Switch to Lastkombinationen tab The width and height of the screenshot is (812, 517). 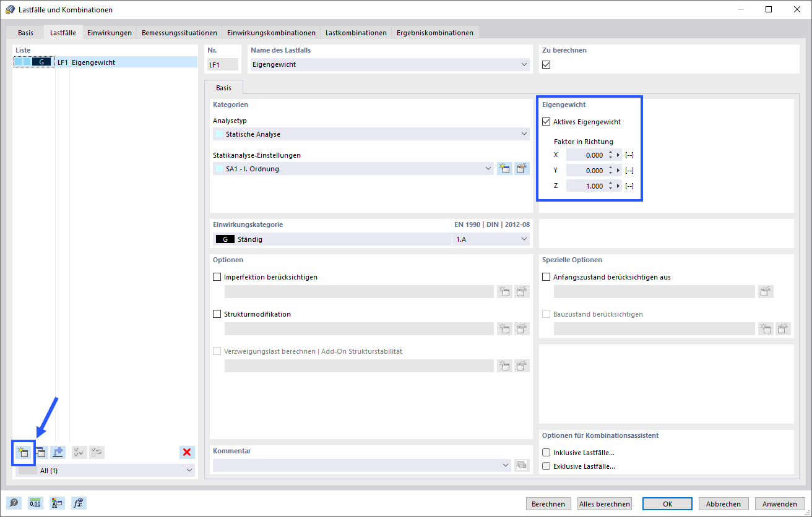click(x=356, y=33)
